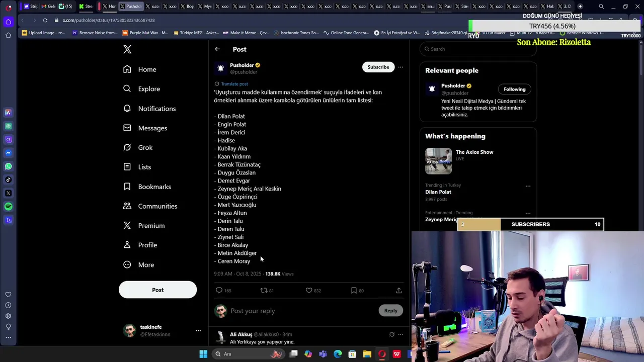Open history clock icon in Opera sidebar

pyautogui.click(x=8, y=305)
